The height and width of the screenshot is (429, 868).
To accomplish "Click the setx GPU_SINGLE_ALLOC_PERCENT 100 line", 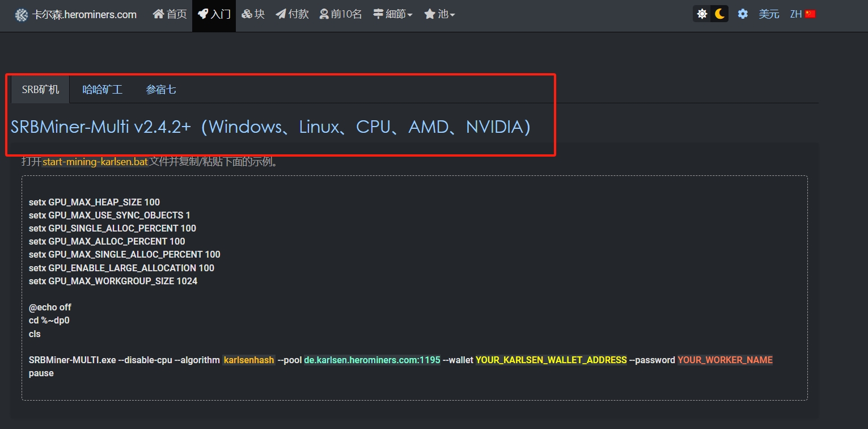I will tap(112, 229).
